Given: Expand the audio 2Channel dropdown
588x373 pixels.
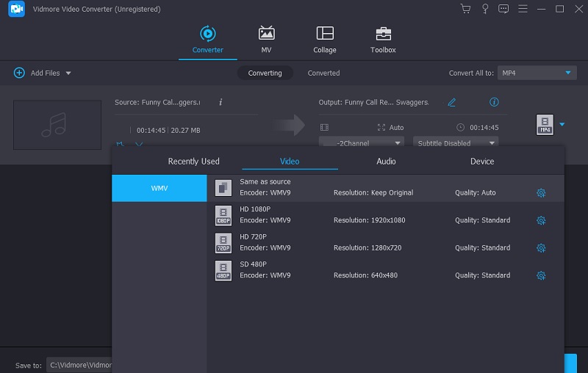Looking at the screenshot, I should click(362, 143).
